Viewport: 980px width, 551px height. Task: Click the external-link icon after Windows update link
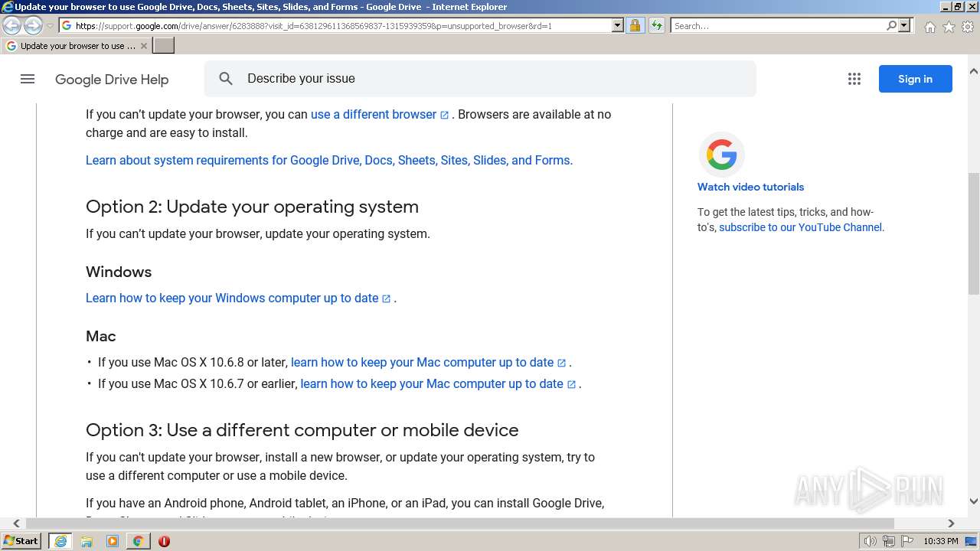point(386,298)
